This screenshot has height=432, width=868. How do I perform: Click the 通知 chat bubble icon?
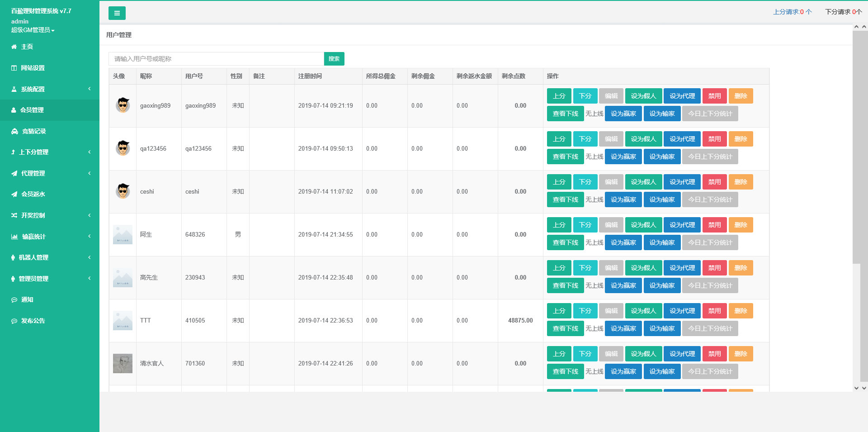click(x=14, y=299)
